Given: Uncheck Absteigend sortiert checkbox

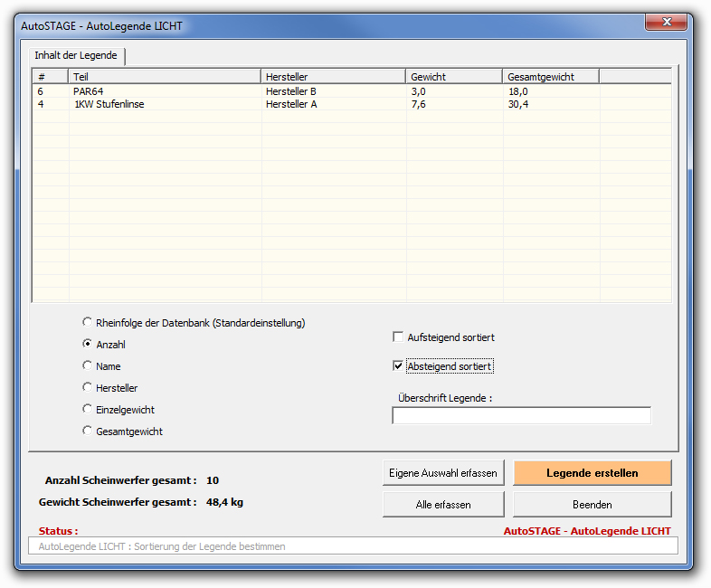Looking at the screenshot, I should pyautogui.click(x=398, y=366).
